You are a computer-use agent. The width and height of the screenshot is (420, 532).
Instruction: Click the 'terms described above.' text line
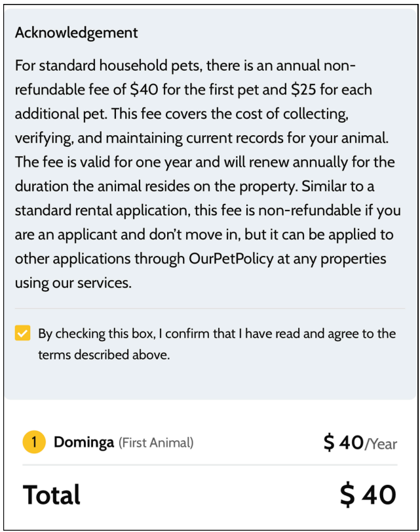[x=104, y=355]
